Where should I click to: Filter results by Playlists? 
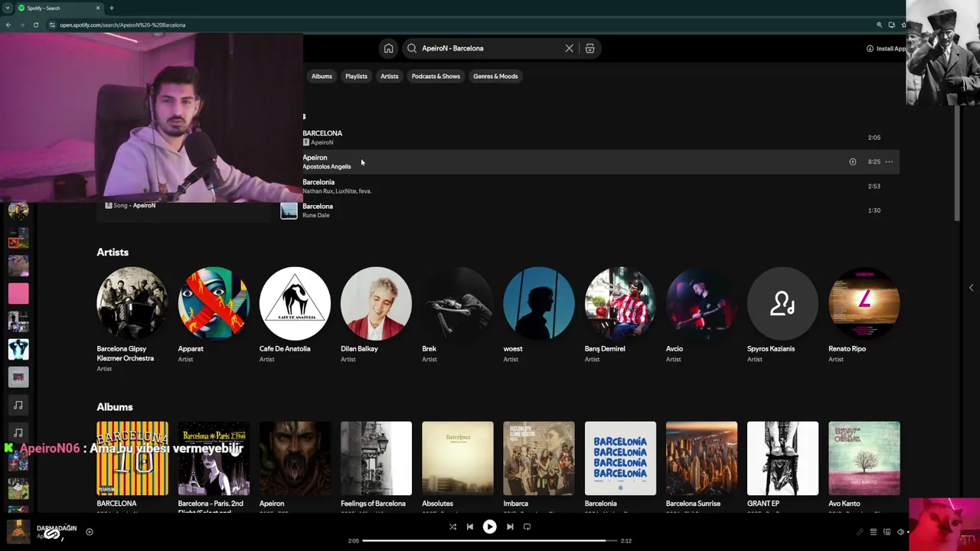356,76
